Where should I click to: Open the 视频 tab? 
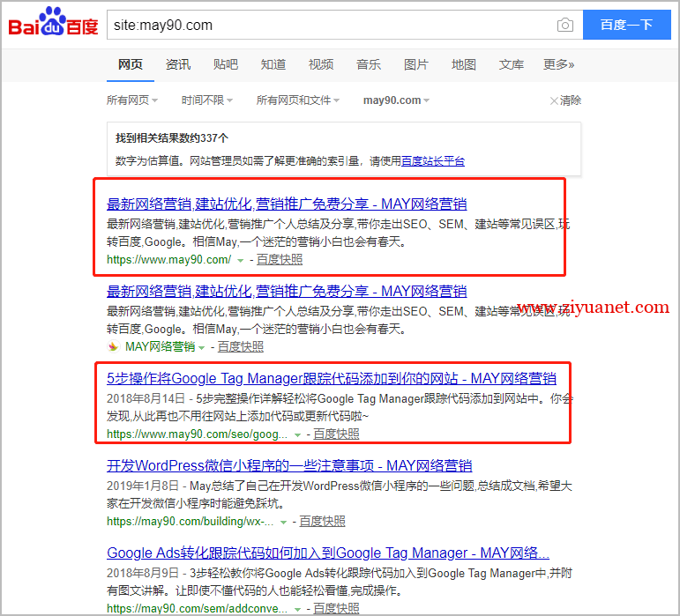tap(321, 65)
